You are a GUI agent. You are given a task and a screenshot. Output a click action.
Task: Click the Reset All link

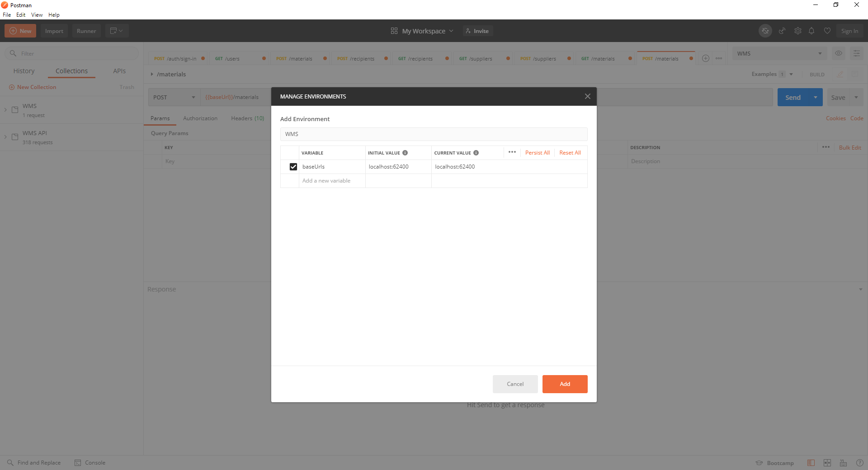coord(570,153)
